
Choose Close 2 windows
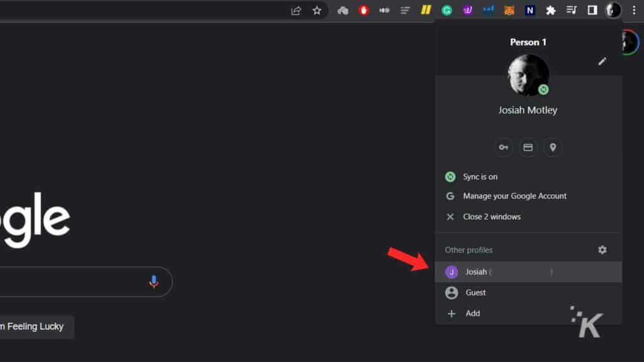tap(528, 217)
